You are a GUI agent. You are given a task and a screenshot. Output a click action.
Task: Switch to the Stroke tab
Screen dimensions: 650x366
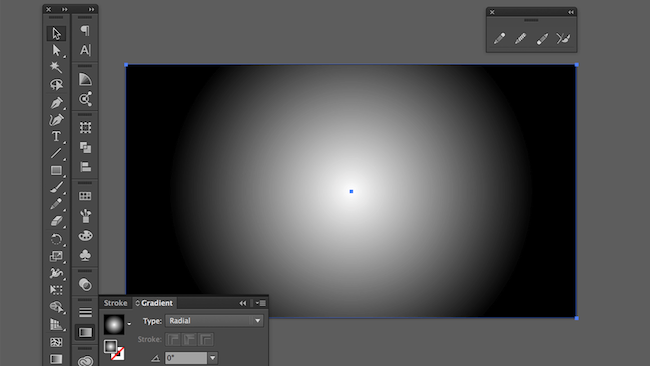(x=115, y=303)
